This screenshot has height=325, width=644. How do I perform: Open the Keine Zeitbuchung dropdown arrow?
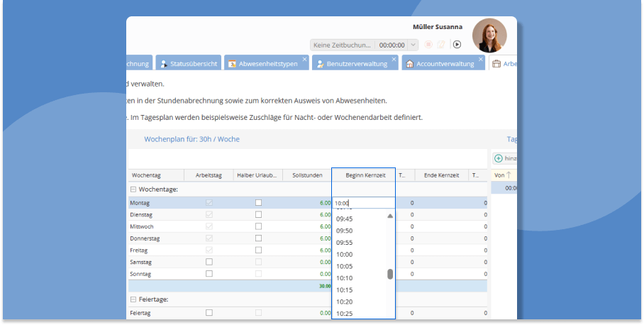point(413,45)
